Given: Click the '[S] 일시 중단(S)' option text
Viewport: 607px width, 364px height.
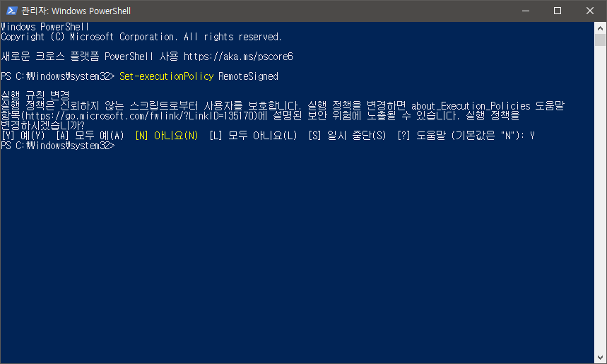Looking at the screenshot, I should [347, 135].
